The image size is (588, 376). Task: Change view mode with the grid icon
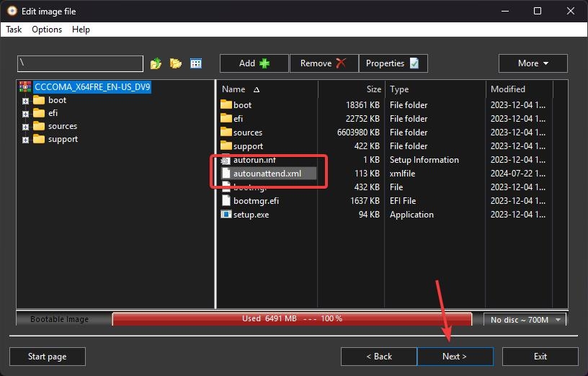coord(196,63)
